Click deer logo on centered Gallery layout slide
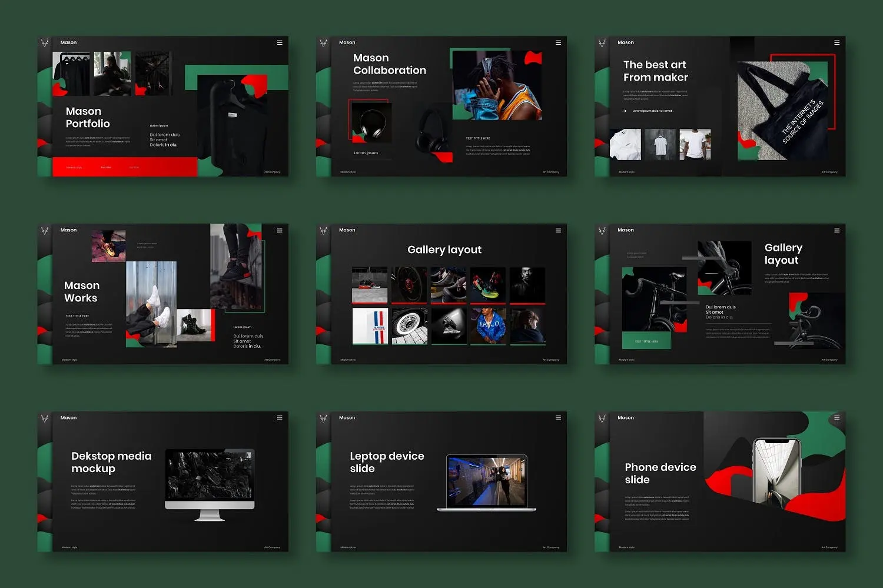 [x=323, y=231]
